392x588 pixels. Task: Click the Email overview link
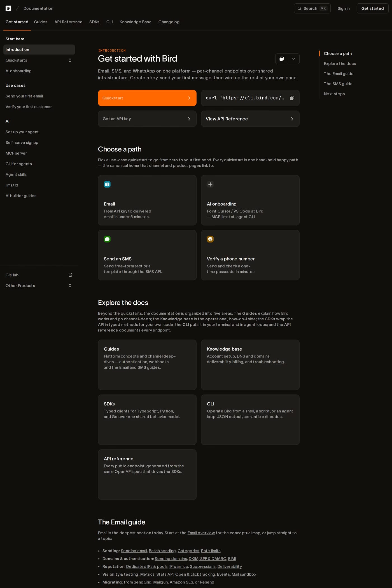pyautogui.click(x=201, y=533)
